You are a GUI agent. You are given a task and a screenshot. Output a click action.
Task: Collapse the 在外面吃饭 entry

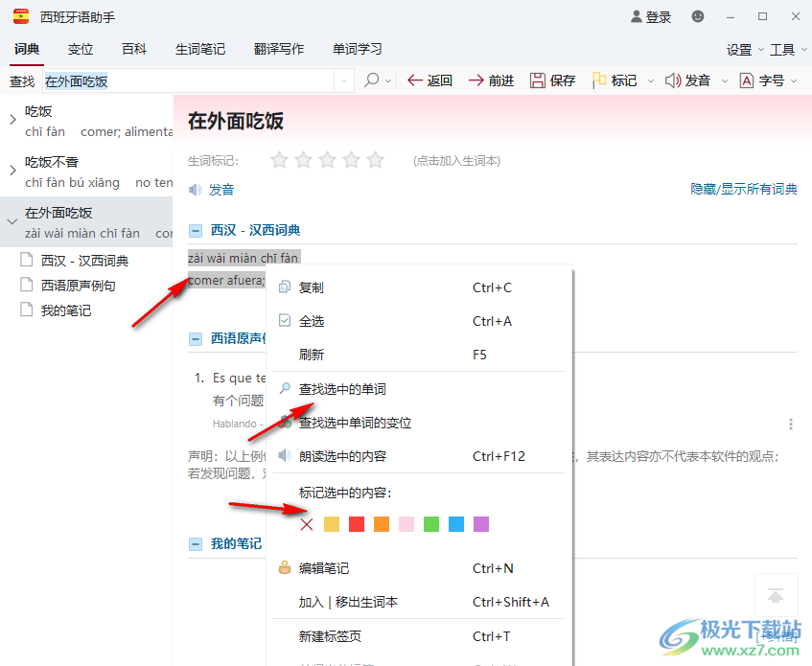[12, 221]
